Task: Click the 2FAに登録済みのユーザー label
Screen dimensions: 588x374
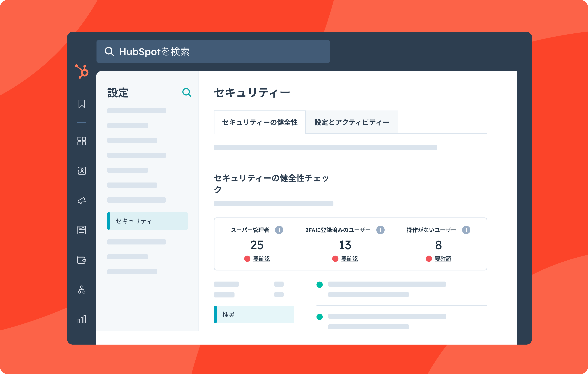Action: click(338, 230)
